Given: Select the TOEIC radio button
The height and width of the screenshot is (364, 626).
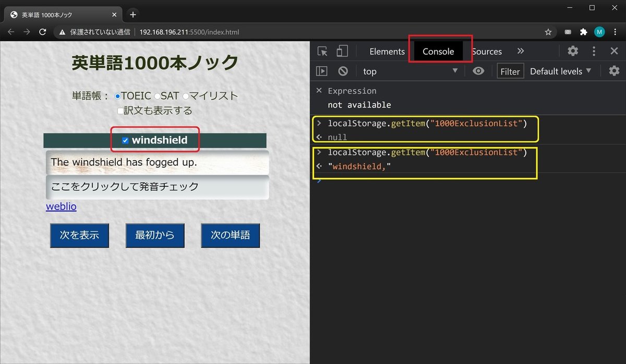Looking at the screenshot, I should pos(117,96).
